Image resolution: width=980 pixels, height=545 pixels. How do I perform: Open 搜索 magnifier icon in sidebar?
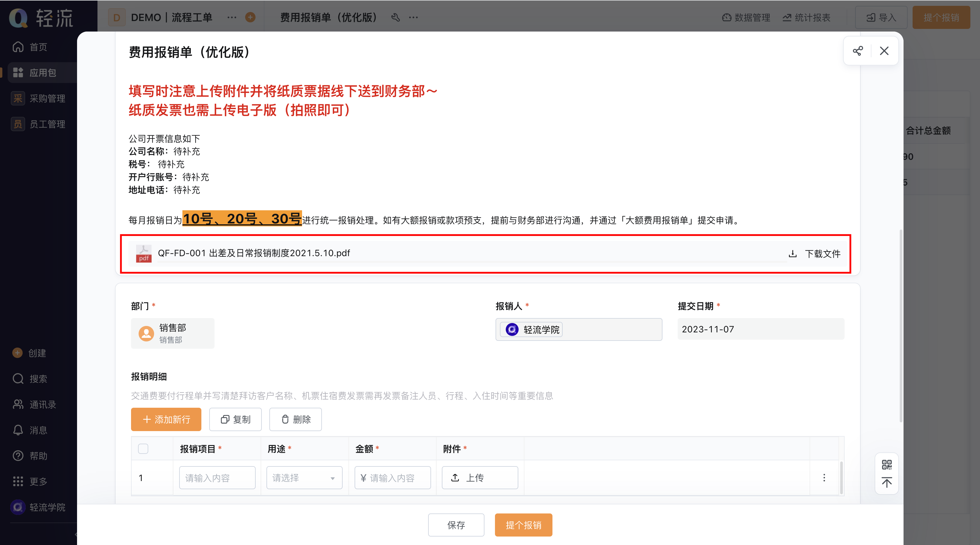18,379
